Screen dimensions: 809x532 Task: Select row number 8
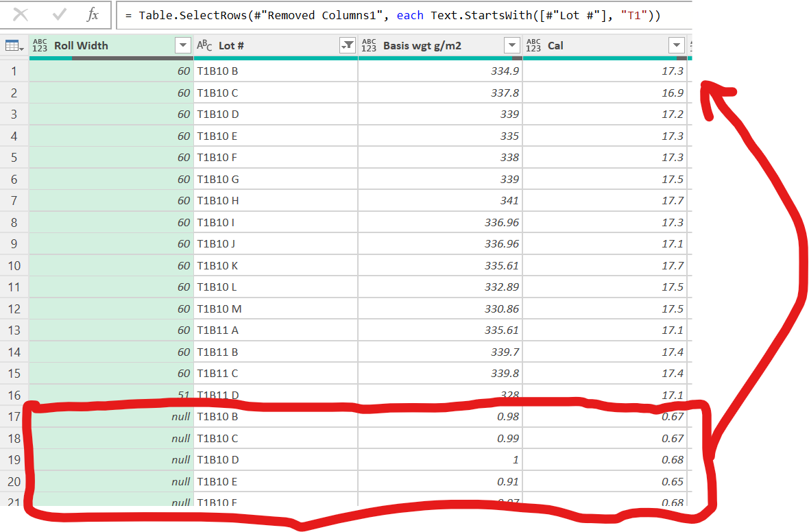(x=14, y=222)
